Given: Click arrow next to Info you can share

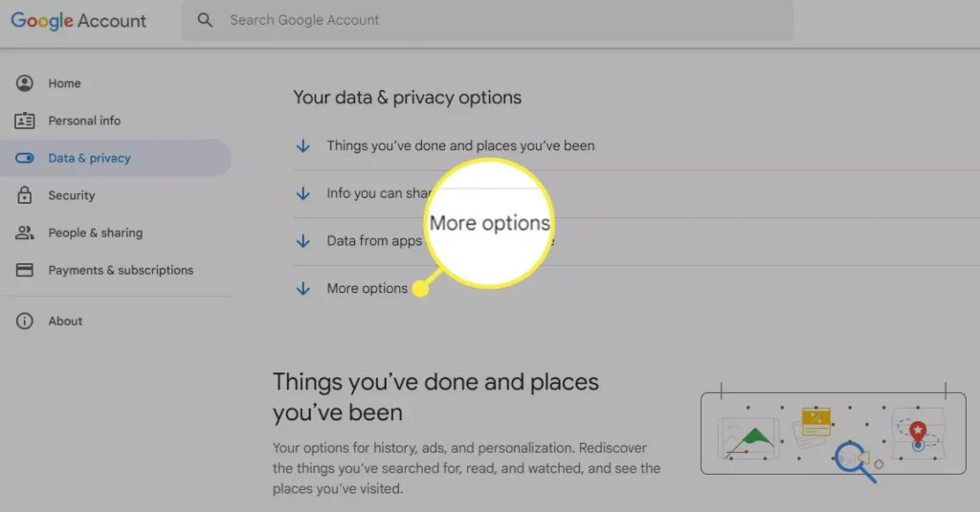Looking at the screenshot, I should tap(303, 193).
